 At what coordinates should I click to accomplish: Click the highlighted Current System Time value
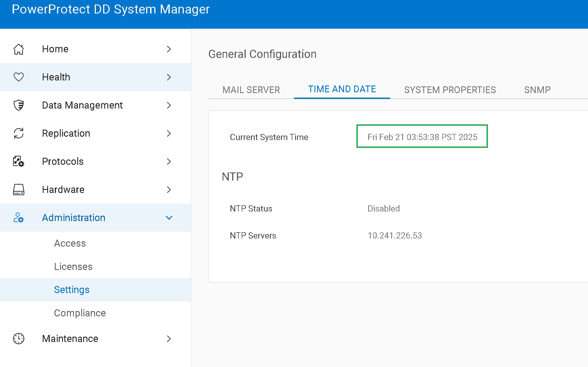click(422, 137)
